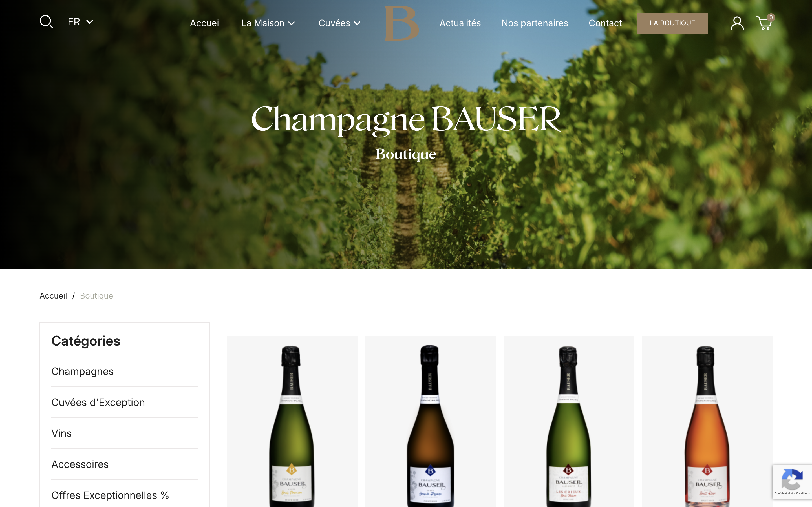
Task: Select the Champagnes category
Action: pyautogui.click(x=83, y=371)
